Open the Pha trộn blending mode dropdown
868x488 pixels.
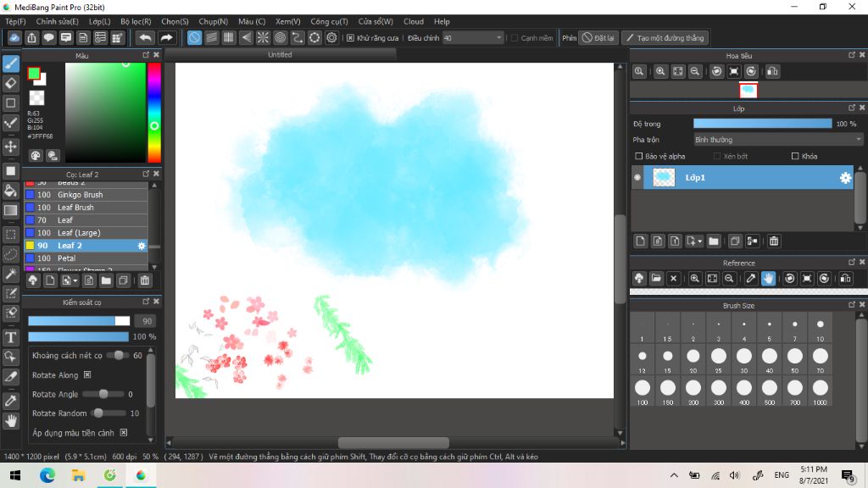777,140
